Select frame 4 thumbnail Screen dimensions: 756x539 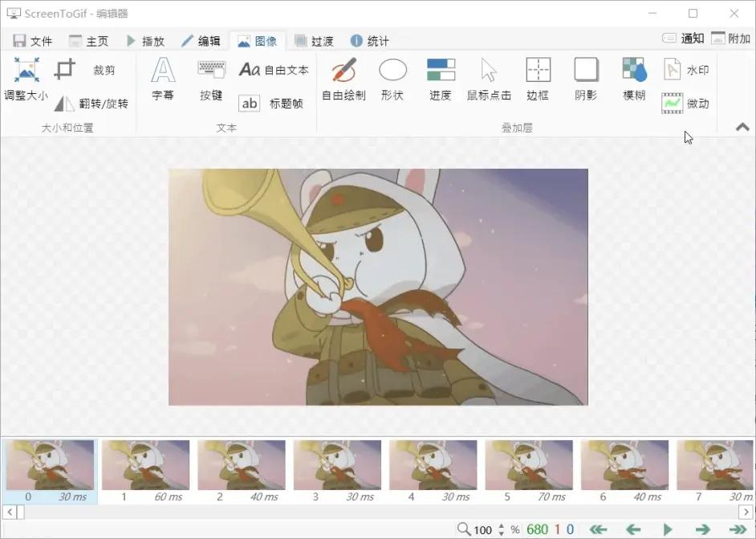pyautogui.click(x=433, y=472)
